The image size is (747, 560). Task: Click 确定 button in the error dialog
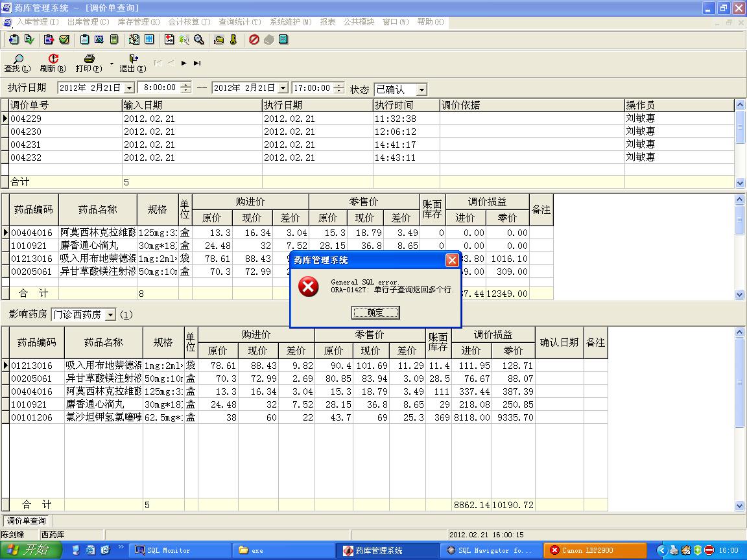point(375,312)
